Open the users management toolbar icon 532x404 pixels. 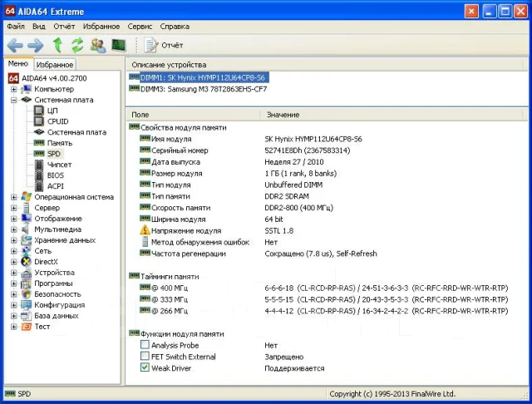point(98,46)
